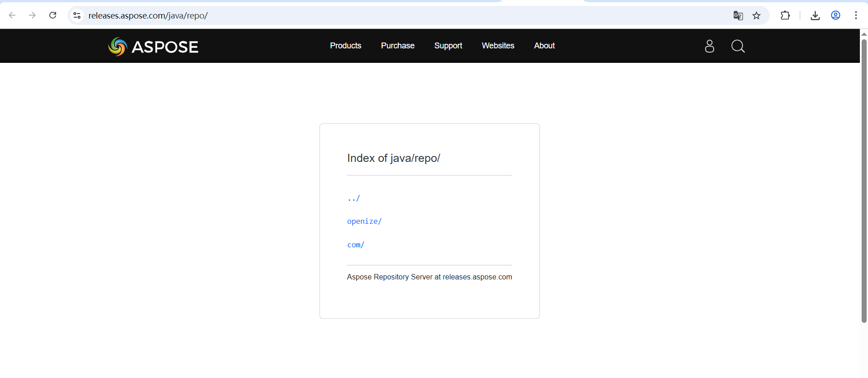868x378 pixels.
Task: Show browser downloads
Action: point(815,16)
